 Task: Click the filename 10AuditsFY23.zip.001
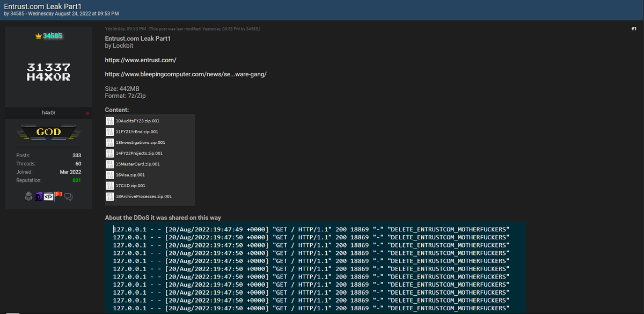[137, 121]
